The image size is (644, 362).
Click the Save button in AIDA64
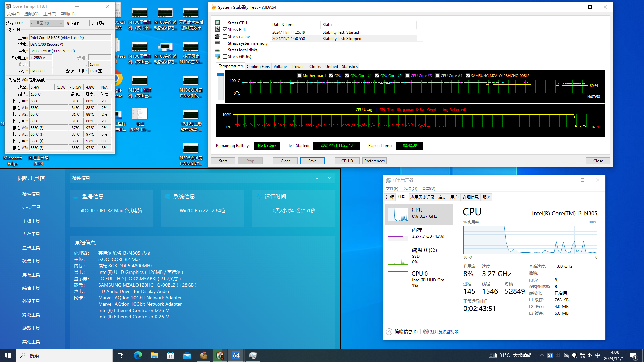click(312, 161)
